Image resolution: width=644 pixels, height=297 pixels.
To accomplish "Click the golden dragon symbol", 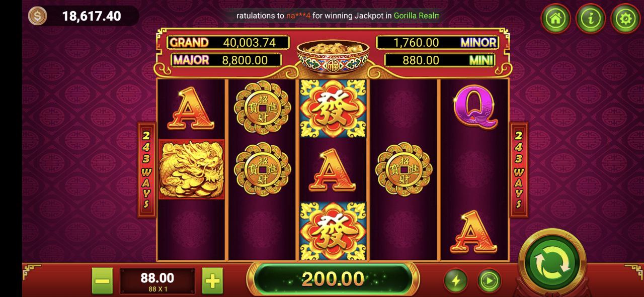I will tap(192, 169).
